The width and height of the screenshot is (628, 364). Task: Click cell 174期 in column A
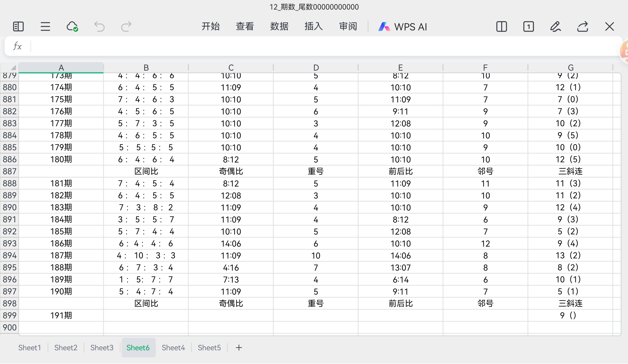tap(61, 88)
